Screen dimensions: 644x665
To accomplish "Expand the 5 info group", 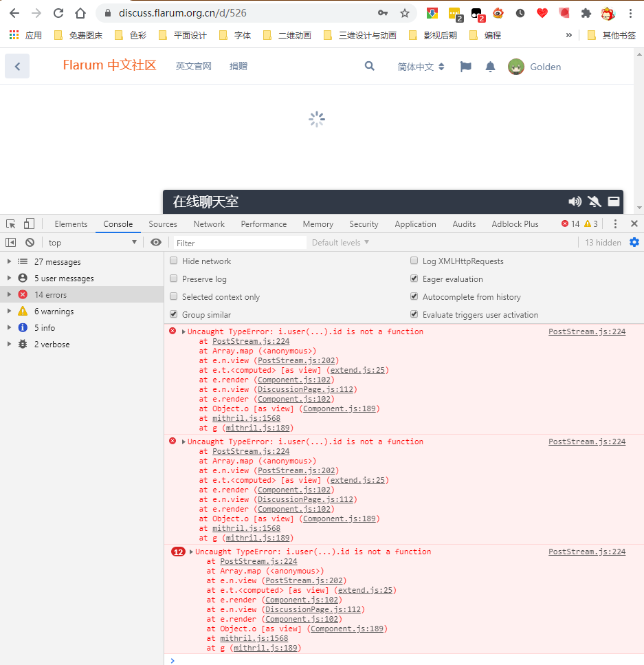I will pos(9,327).
